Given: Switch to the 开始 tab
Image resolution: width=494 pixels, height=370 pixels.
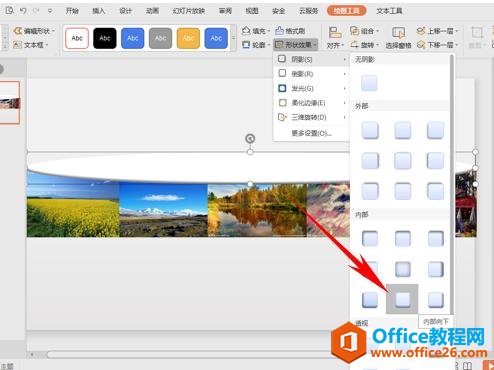Looking at the screenshot, I should [72, 11].
